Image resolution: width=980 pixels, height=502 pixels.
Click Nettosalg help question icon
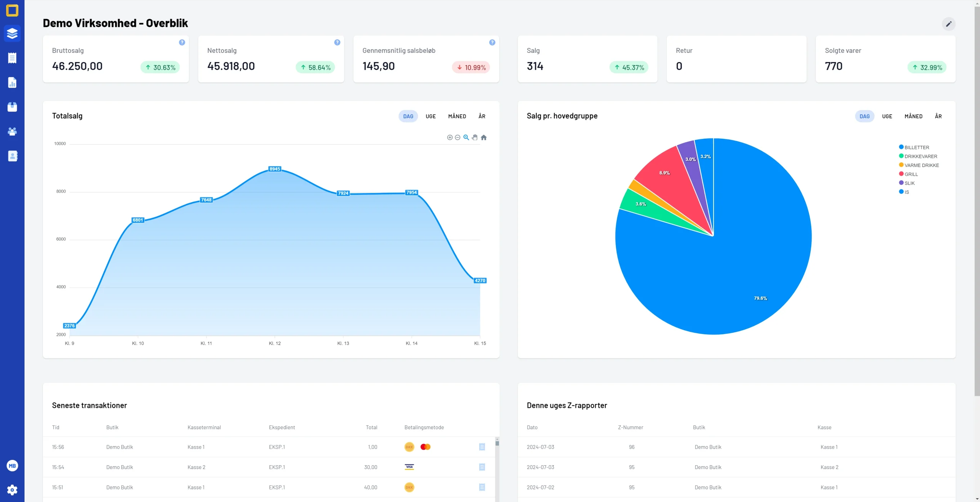coord(337,43)
